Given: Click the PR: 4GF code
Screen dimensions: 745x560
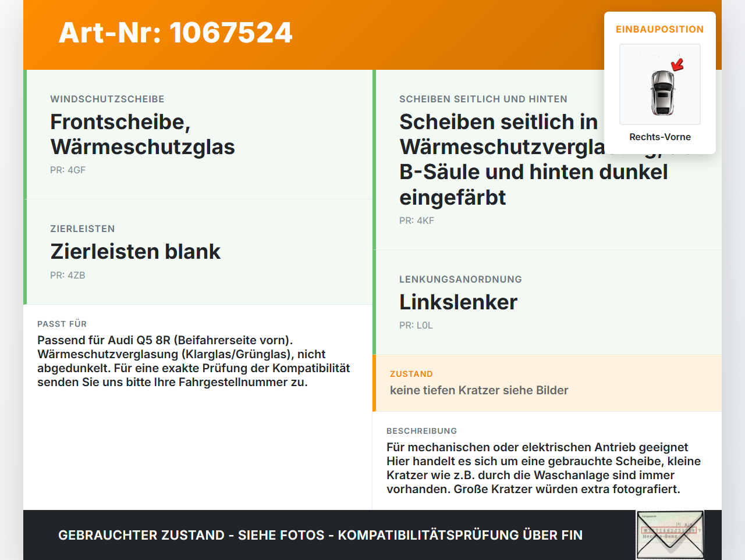Looking at the screenshot, I should pos(68,170).
